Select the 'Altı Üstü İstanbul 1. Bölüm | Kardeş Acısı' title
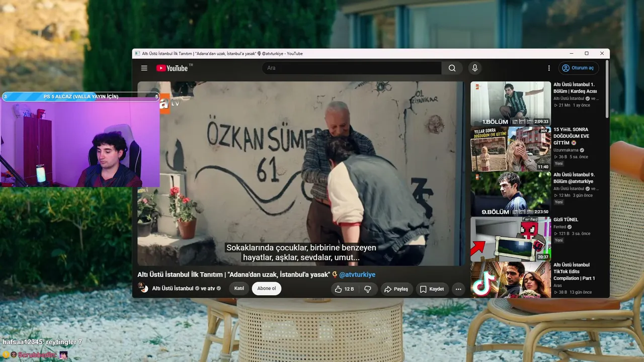Screen dimensions: 644x362 tap(575, 88)
